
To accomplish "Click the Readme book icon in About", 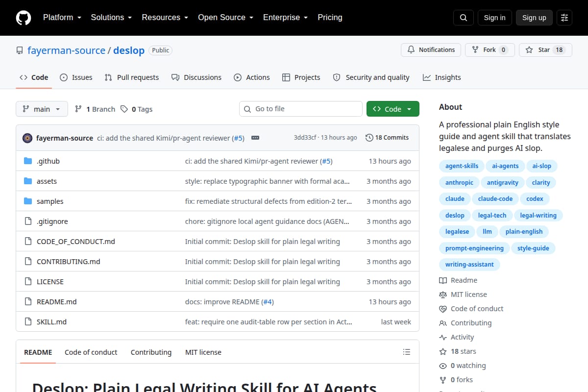I will (443, 280).
